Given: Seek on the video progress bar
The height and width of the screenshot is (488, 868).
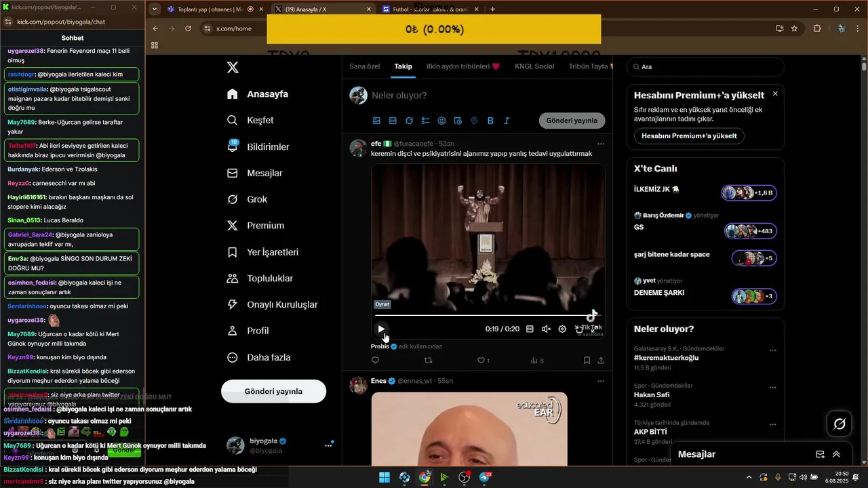Looking at the screenshot, I should point(487,315).
